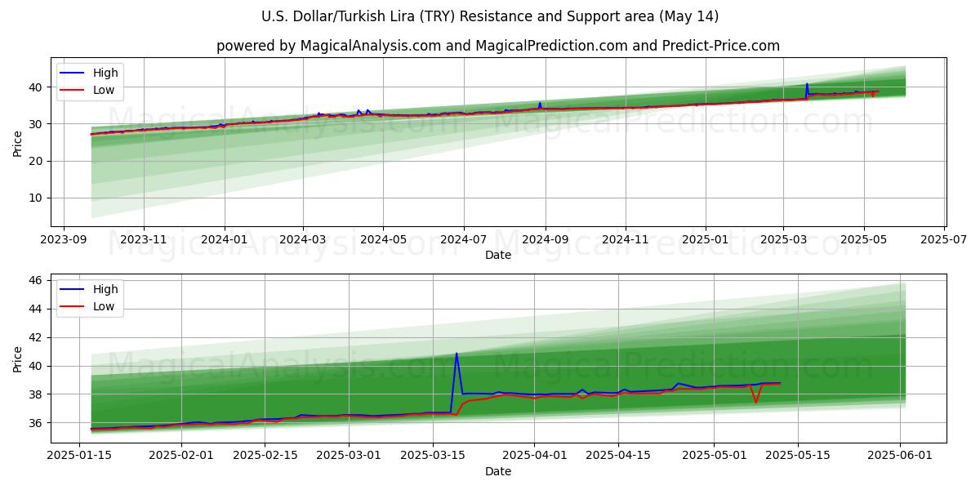This screenshot has height=490, width=980.
Task: Click the 2025-06-01 date tick label
Action: 900,456
